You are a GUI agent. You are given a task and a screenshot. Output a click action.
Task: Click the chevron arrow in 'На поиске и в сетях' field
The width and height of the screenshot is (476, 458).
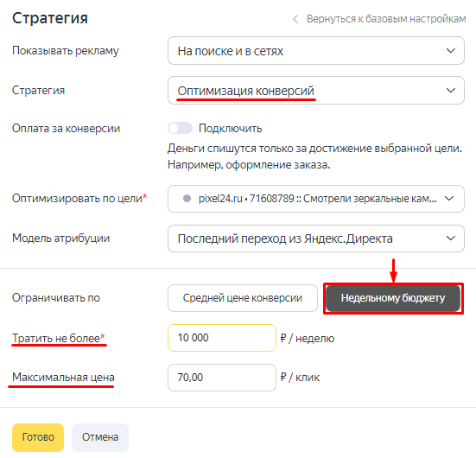(x=450, y=51)
